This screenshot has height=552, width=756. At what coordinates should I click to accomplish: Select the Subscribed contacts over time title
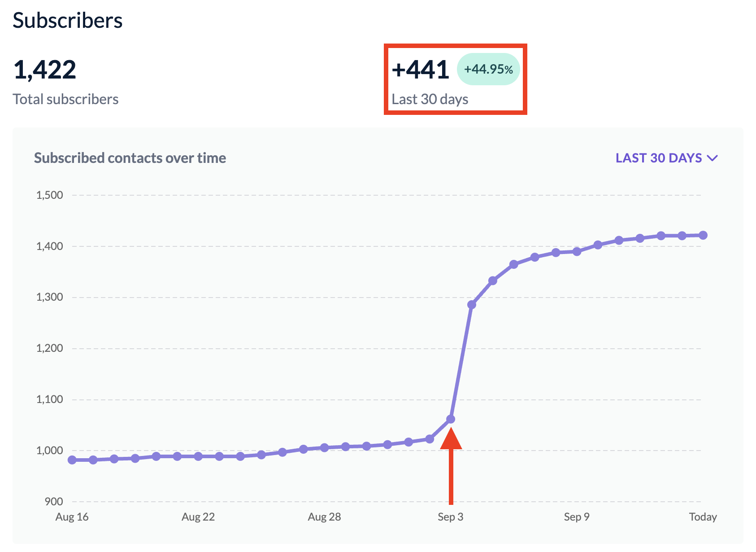tap(130, 158)
